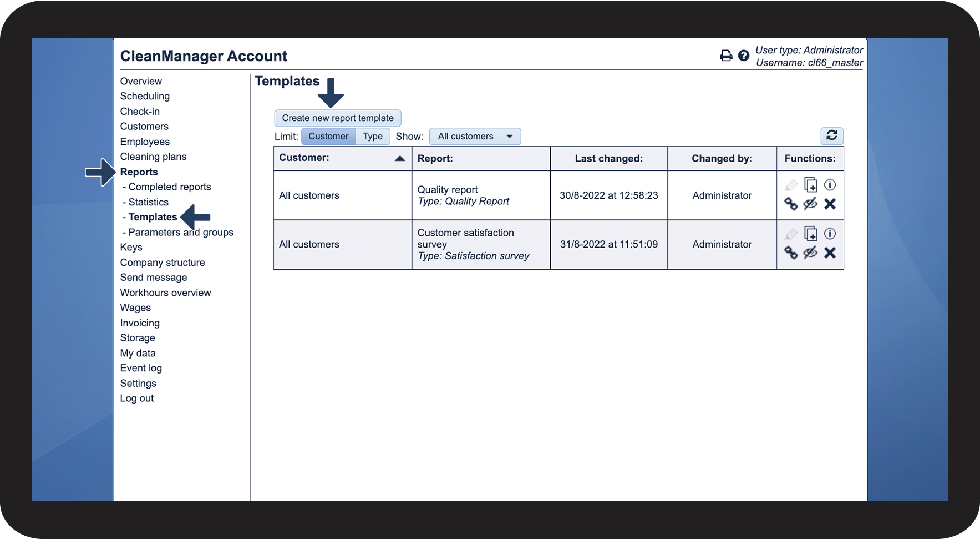Navigate to Wages
Screen dimensions: 980x539
pyautogui.click(x=135, y=308)
